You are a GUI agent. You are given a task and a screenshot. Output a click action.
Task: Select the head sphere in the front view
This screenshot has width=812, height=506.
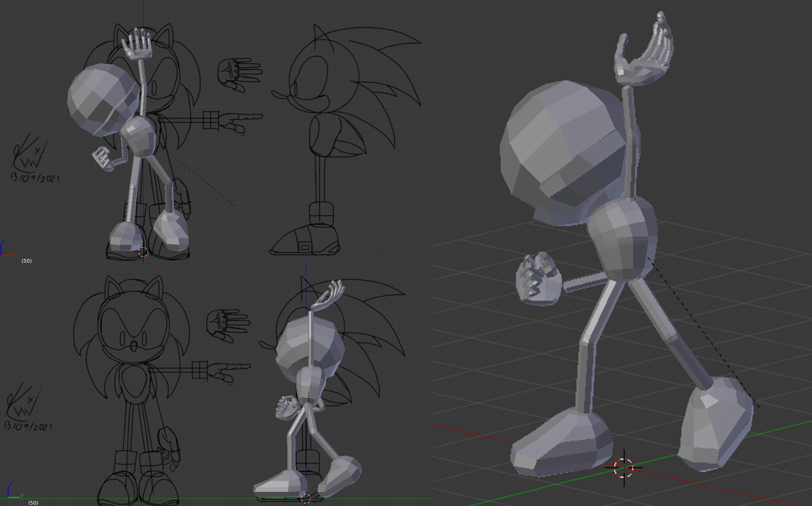(103, 99)
